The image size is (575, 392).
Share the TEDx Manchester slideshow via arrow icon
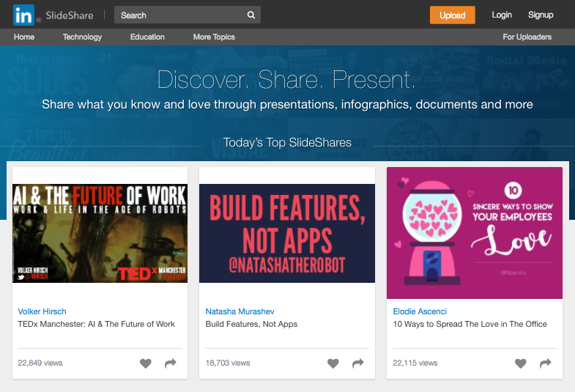(x=171, y=363)
